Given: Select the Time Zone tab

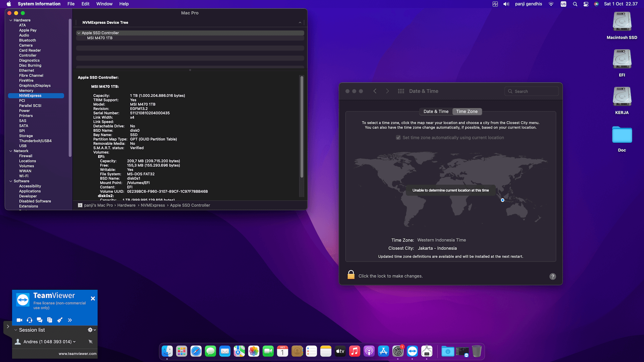Looking at the screenshot, I should pyautogui.click(x=467, y=111).
